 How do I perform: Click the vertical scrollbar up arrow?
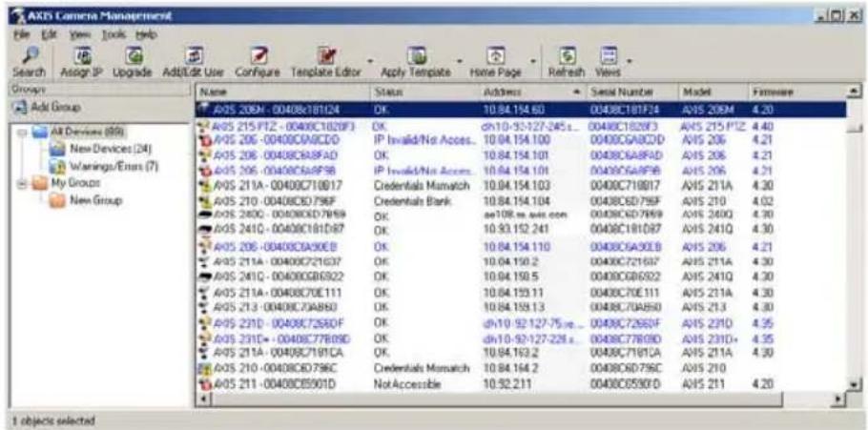click(x=856, y=91)
